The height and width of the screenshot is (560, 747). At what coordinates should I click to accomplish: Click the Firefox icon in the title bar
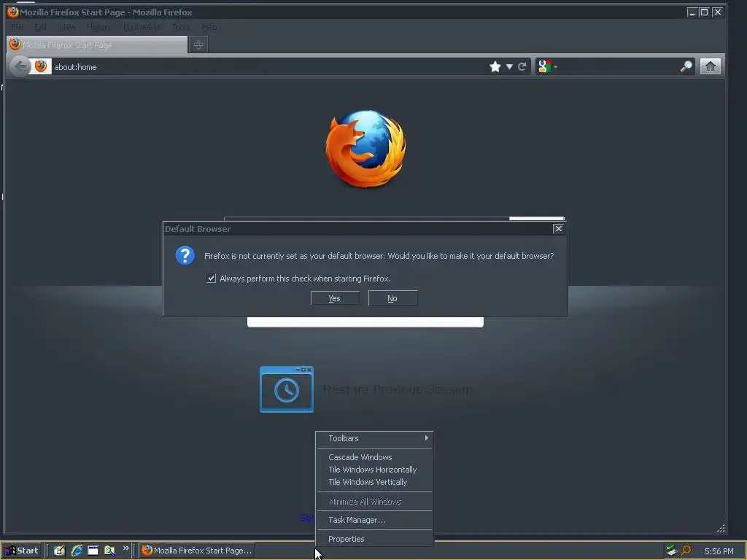(x=13, y=12)
